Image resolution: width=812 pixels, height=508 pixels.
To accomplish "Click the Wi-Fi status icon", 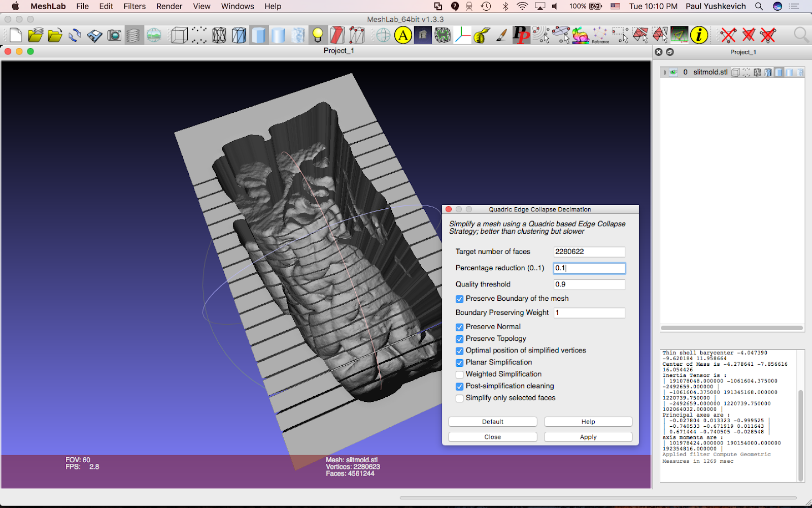I will (x=522, y=6).
